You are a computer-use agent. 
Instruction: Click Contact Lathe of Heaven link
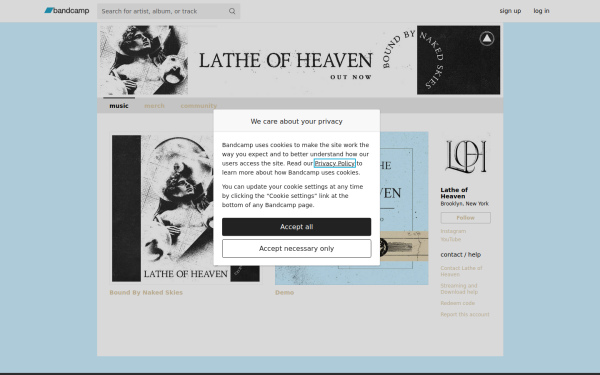[x=461, y=271]
